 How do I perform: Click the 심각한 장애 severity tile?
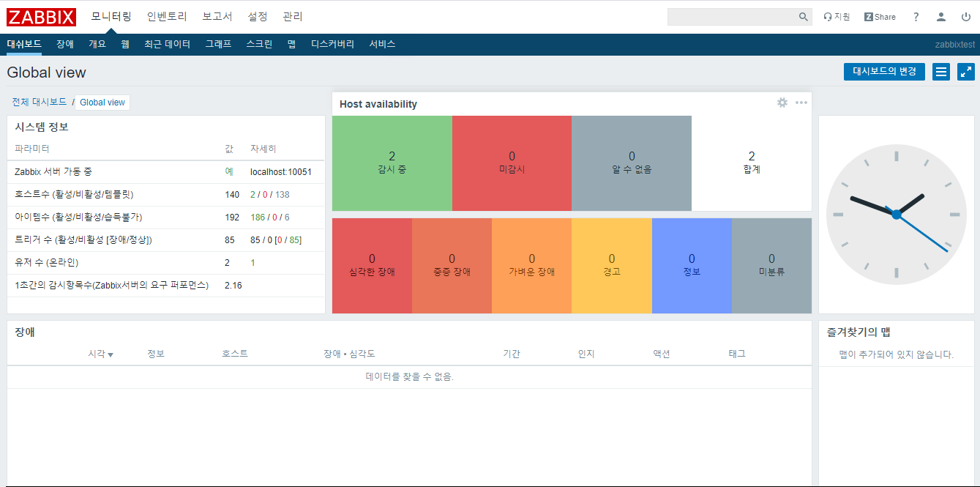372,266
